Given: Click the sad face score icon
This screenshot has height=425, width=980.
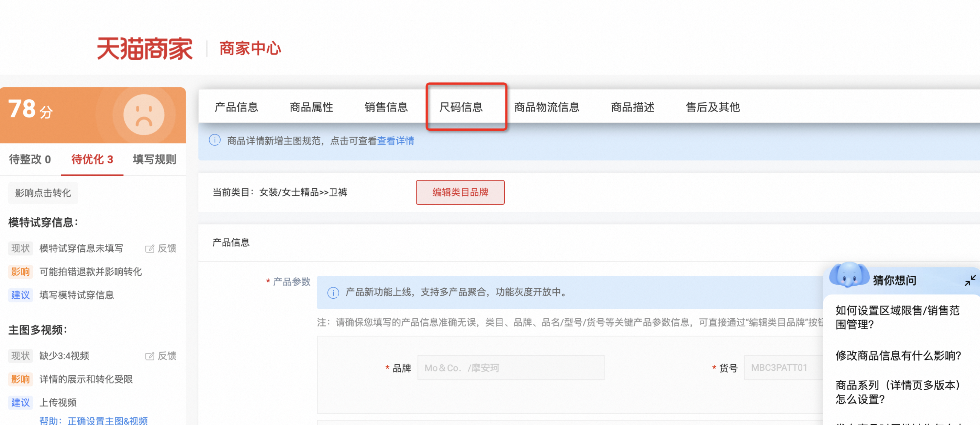Looking at the screenshot, I should [x=143, y=114].
